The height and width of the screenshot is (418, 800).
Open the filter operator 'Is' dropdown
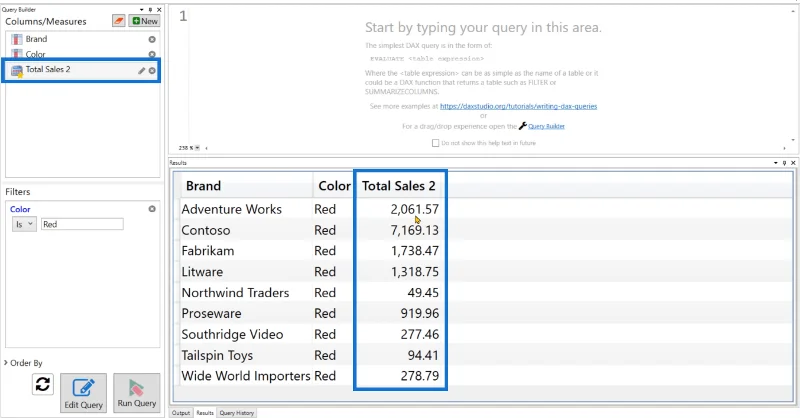pyautogui.click(x=24, y=224)
